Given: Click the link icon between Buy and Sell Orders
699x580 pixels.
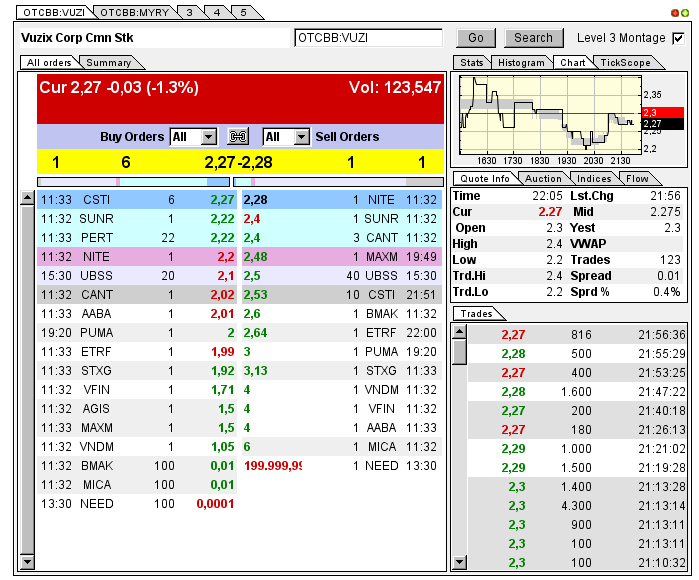Looking at the screenshot, I should click(238, 137).
